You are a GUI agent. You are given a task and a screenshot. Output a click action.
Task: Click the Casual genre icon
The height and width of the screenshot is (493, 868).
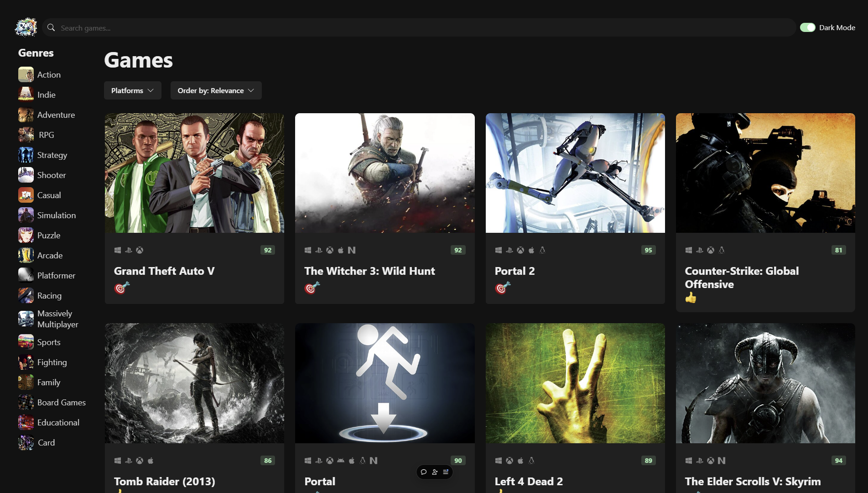[26, 195]
